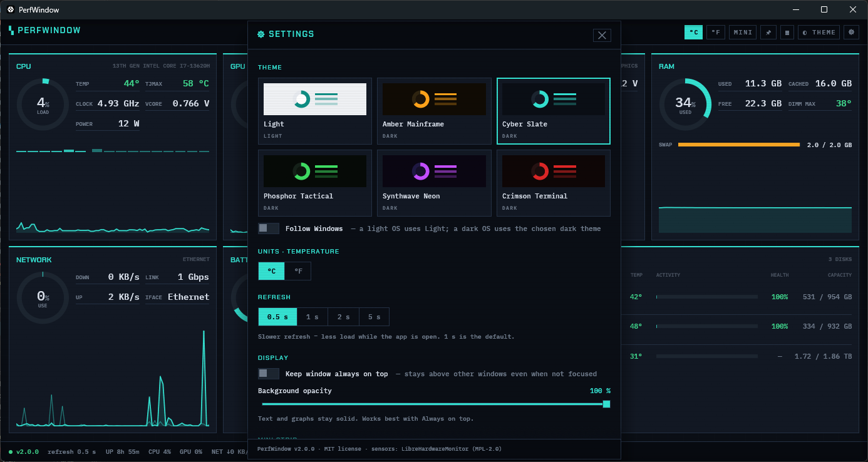The height and width of the screenshot is (462, 868).
Task: Apply the Crimson Terminal theme card
Action: pyautogui.click(x=554, y=183)
